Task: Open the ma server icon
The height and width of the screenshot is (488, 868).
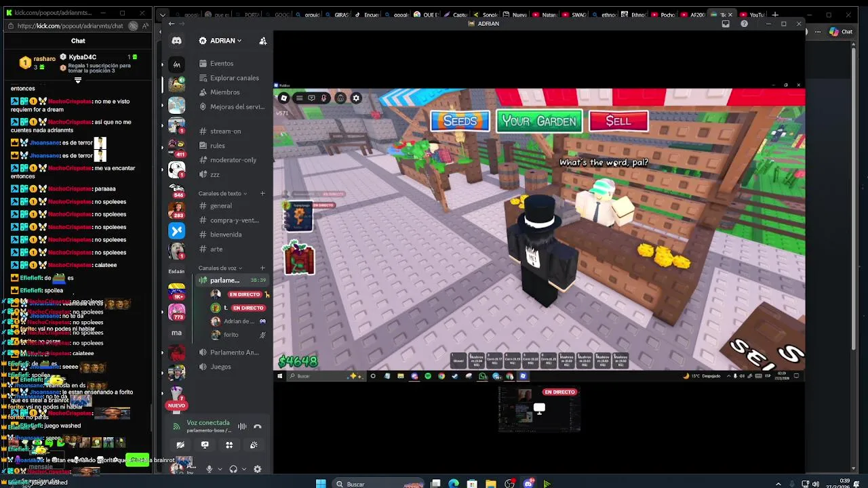Action: 176,333
